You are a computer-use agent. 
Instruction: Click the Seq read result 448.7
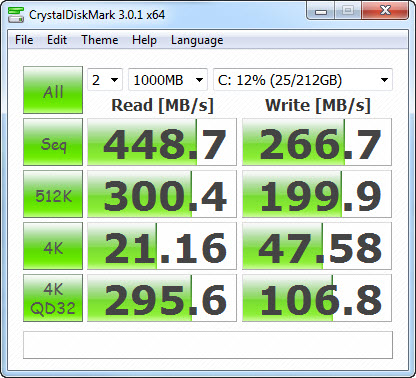[162, 142]
